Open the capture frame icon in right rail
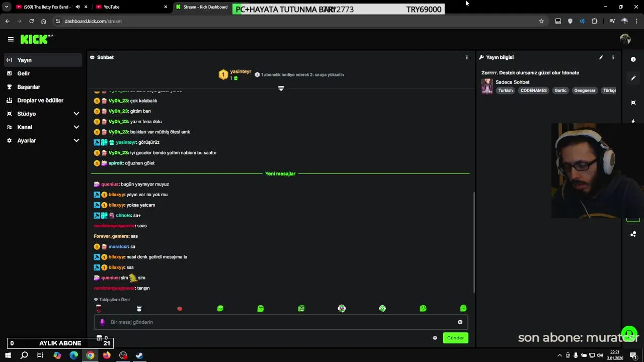This screenshot has height=362, width=644. click(x=633, y=103)
